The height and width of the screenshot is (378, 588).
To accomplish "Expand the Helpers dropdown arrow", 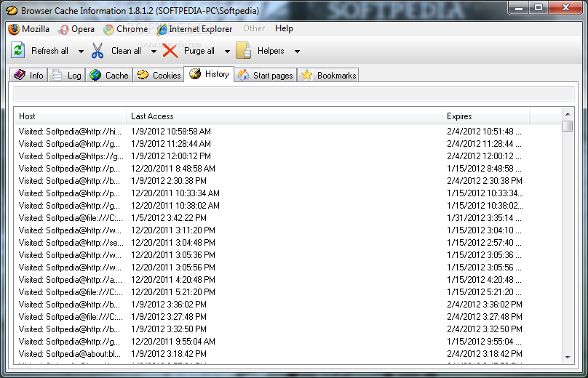I will [x=297, y=52].
